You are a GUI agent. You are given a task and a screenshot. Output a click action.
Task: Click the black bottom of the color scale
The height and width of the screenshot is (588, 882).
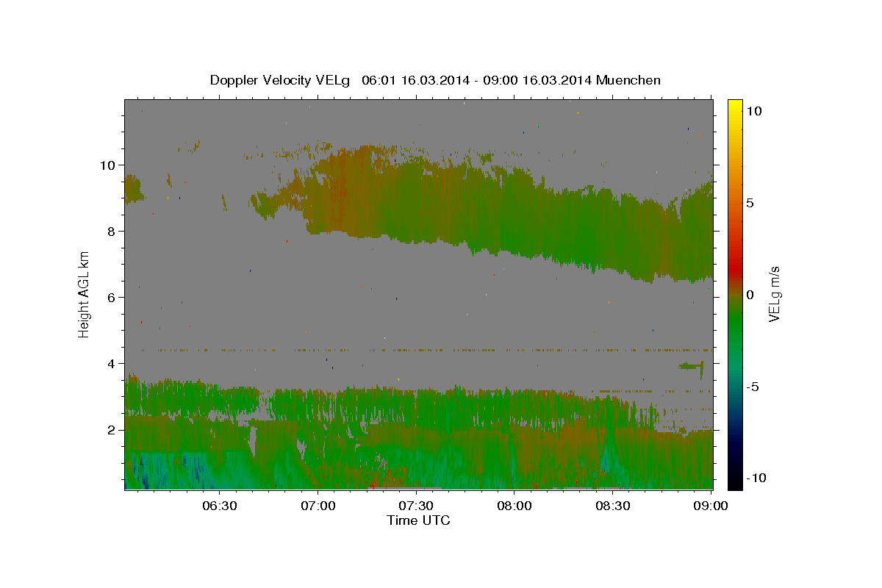735,481
